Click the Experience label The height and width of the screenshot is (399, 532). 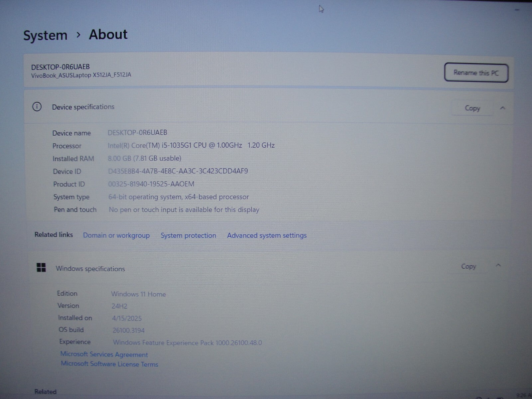[75, 341]
